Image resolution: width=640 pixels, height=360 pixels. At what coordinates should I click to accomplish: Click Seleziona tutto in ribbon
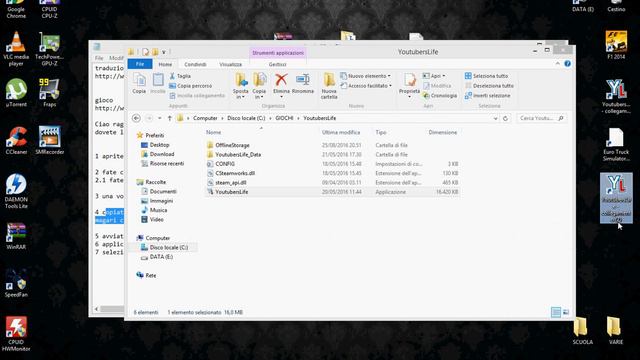tap(487, 76)
